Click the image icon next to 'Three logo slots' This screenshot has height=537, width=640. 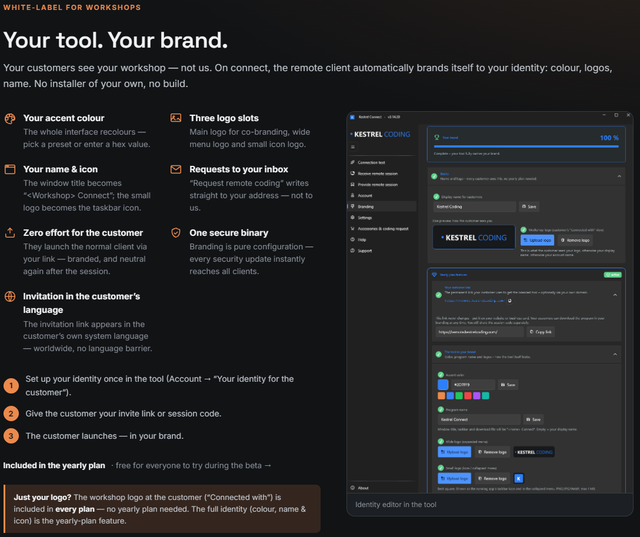click(x=176, y=118)
